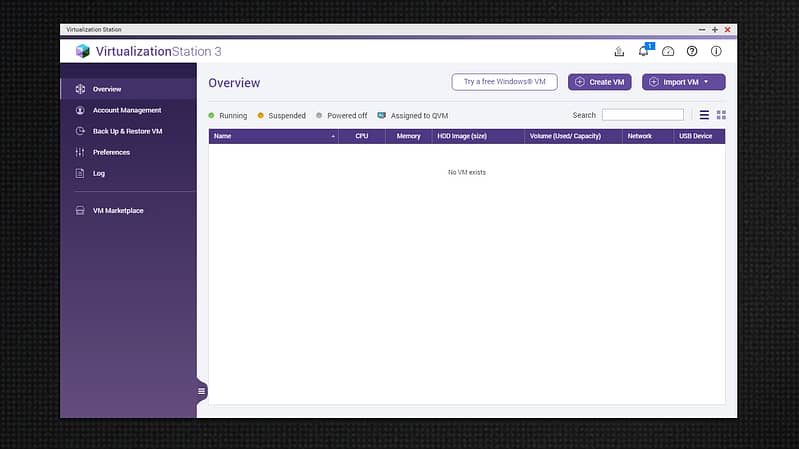Click the Account Management user icon

80,110
